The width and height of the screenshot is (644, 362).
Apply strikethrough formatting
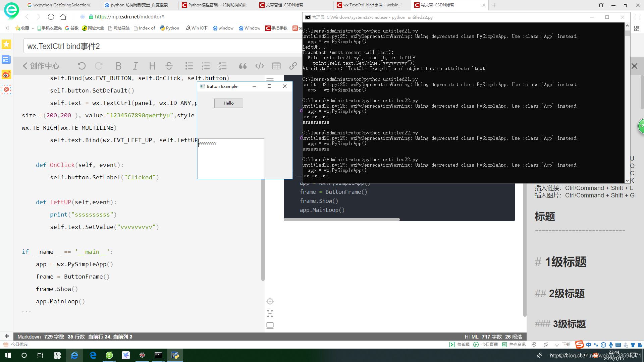coord(169,66)
